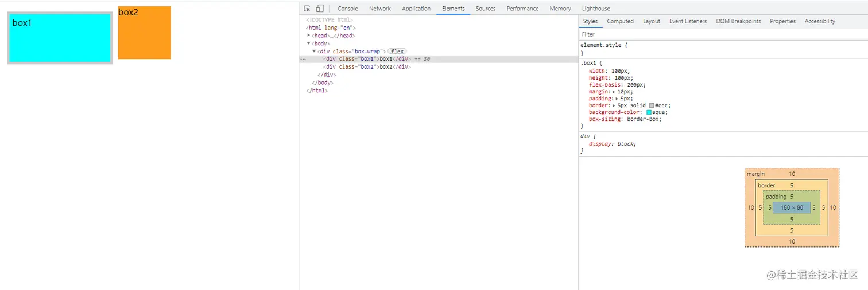This screenshot has height=290, width=868.
Task: Switch to the Properties sub-tab
Action: click(x=782, y=21)
